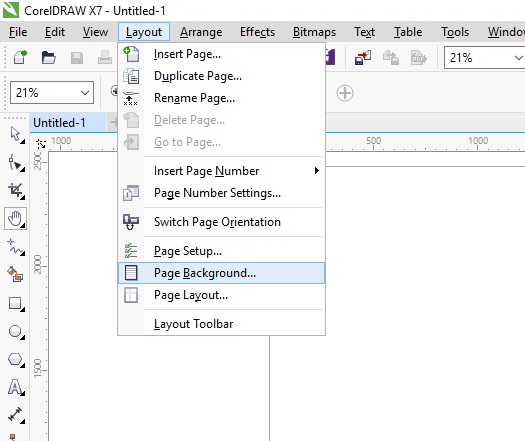525x441 pixels.
Task: Select the Shape edit tool
Action: 16,163
